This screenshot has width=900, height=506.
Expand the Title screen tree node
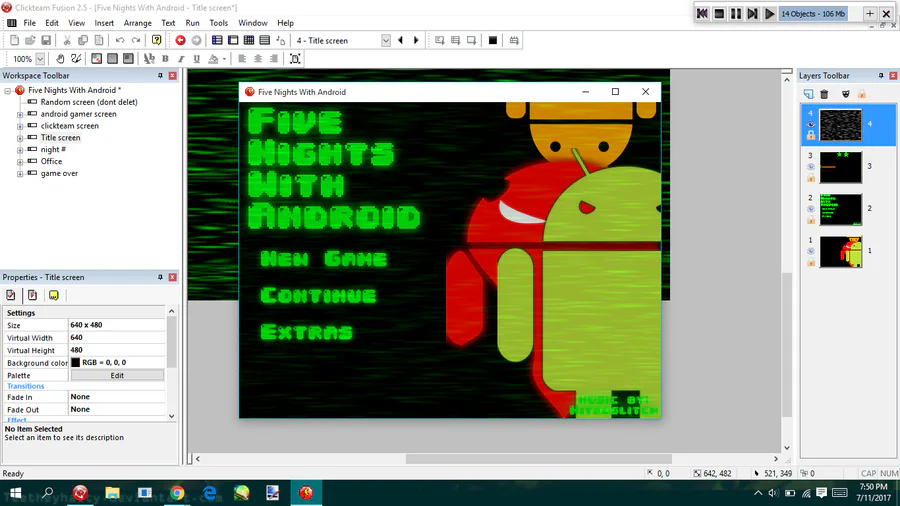coord(20,138)
